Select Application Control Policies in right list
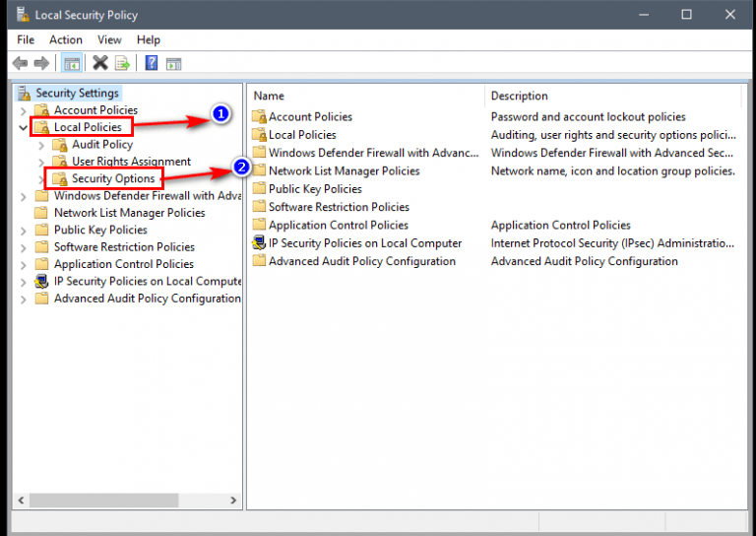 click(x=339, y=225)
